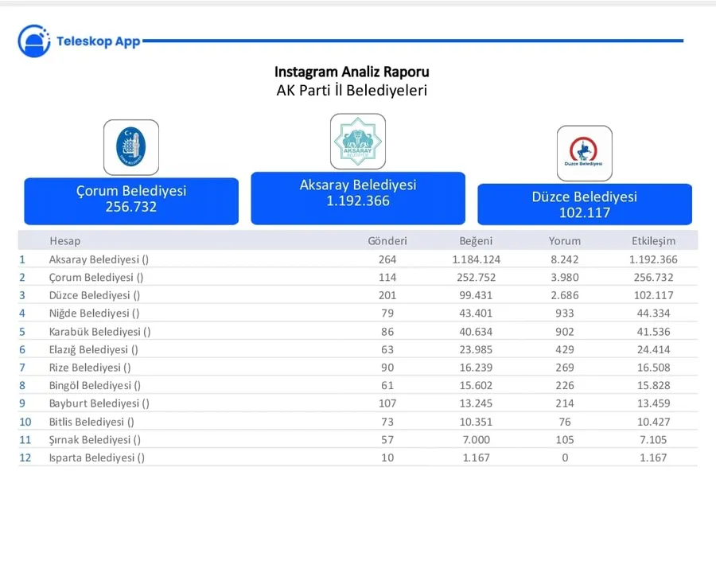Sort by the Beğeni column header
This screenshot has width=716, height=588.
click(x=476, y=241)
